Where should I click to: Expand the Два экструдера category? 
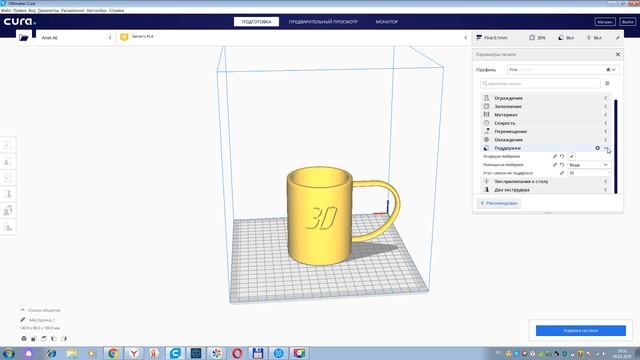pyautogui.click(x=545, y=190)
